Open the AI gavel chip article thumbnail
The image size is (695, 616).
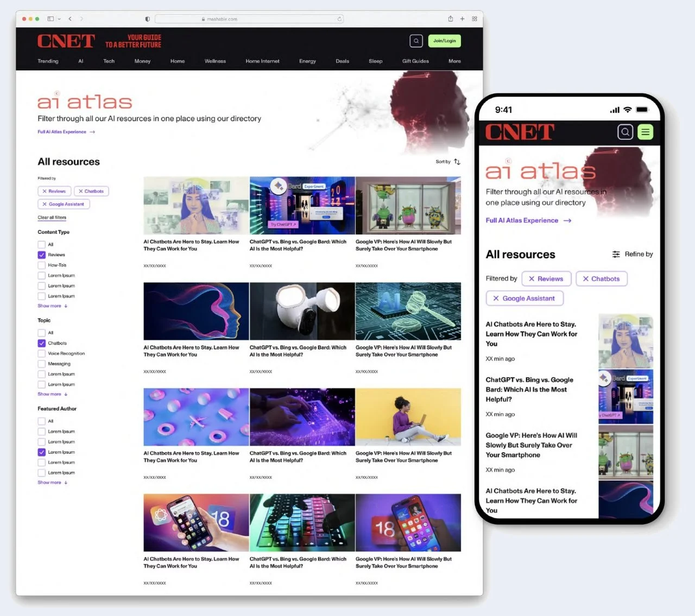[x=408, y=311]
